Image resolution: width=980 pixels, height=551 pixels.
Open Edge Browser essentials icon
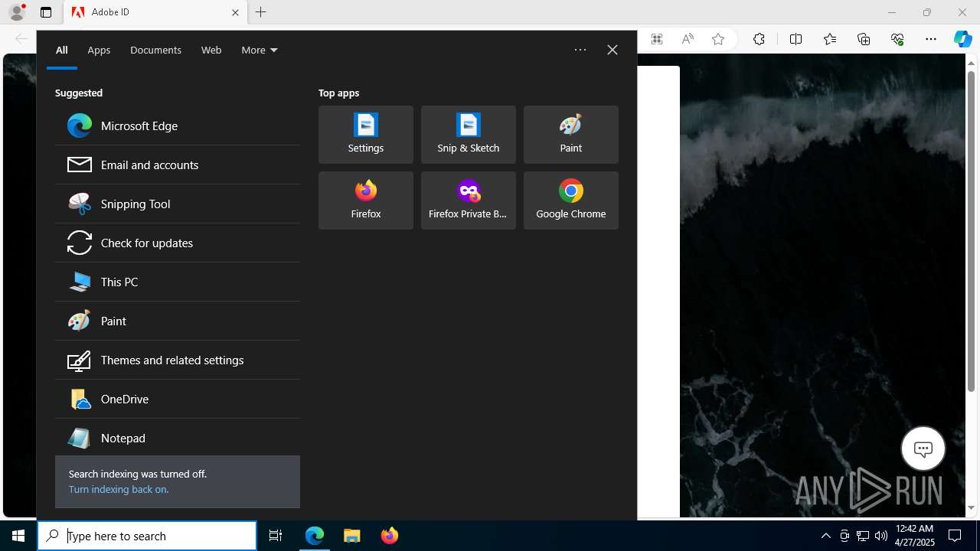click(897, 39)
